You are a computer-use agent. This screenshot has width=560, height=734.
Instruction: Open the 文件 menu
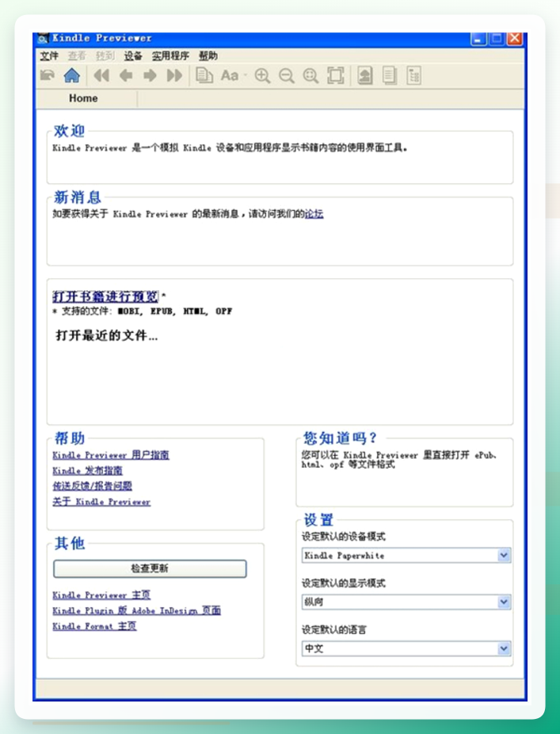pyautogui.click(x=49, y=56)
